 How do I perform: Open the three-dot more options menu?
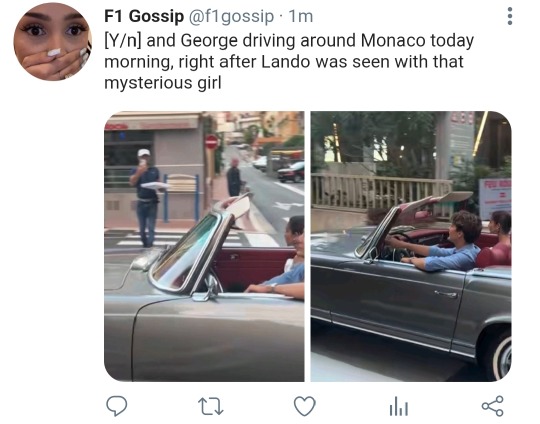click(x=510, y=16)
